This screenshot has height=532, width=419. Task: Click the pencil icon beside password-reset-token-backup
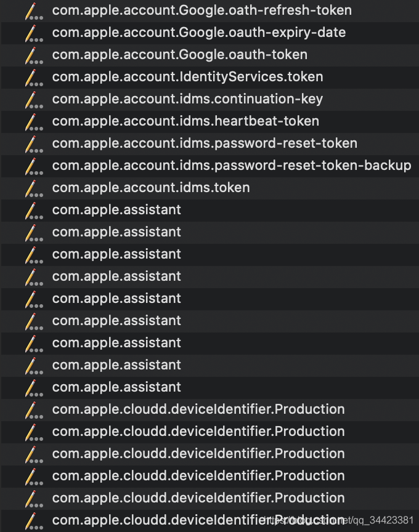click(x=34, y=167)
